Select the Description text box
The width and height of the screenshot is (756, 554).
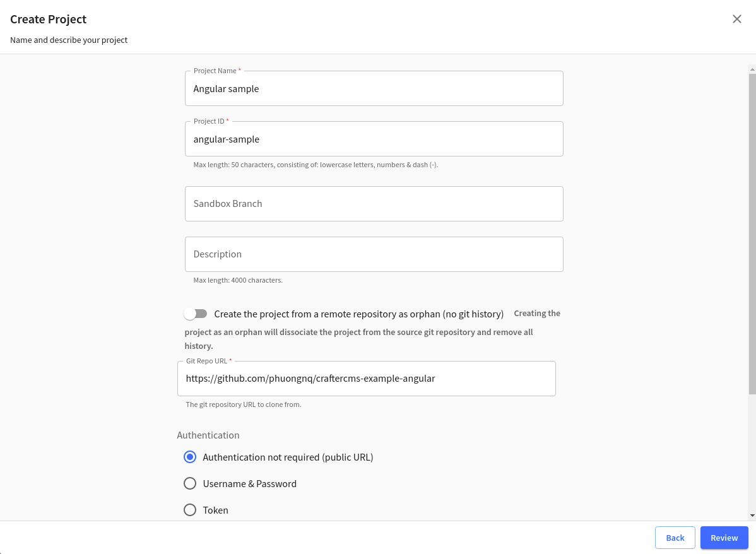(374, 254)
